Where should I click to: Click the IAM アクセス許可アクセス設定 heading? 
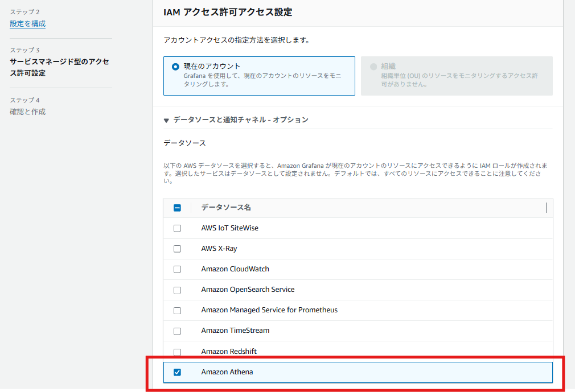point(228,12)
